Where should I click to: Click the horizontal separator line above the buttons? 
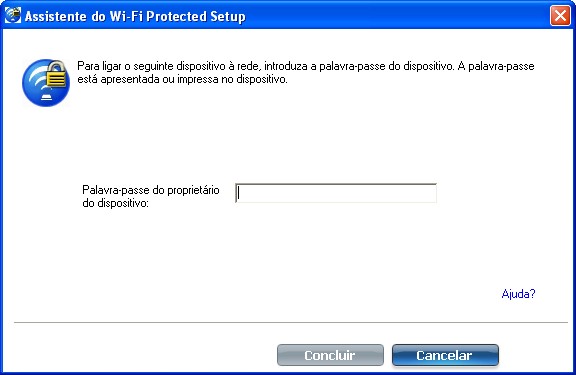(291, 322)
